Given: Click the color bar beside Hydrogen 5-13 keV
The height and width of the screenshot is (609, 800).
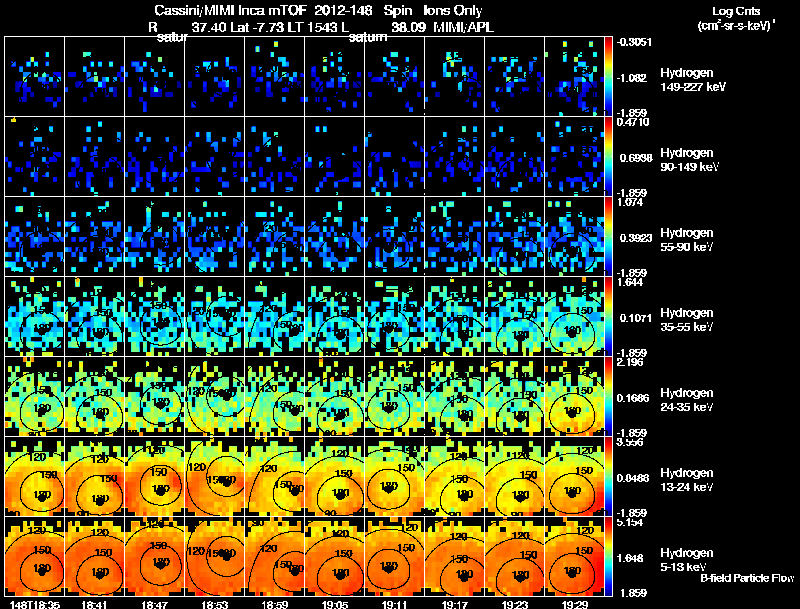Looking at the screenshot, I should pyautogui.click(x=608, y=556).
